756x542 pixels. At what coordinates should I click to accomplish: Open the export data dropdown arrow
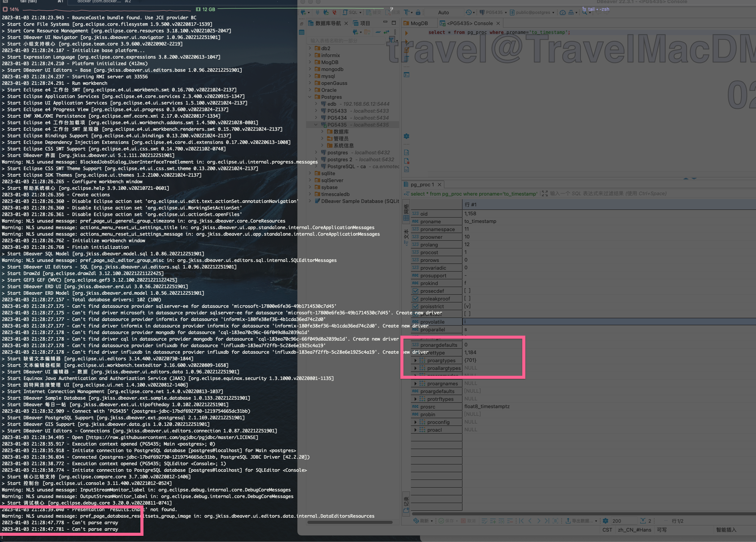596,521
